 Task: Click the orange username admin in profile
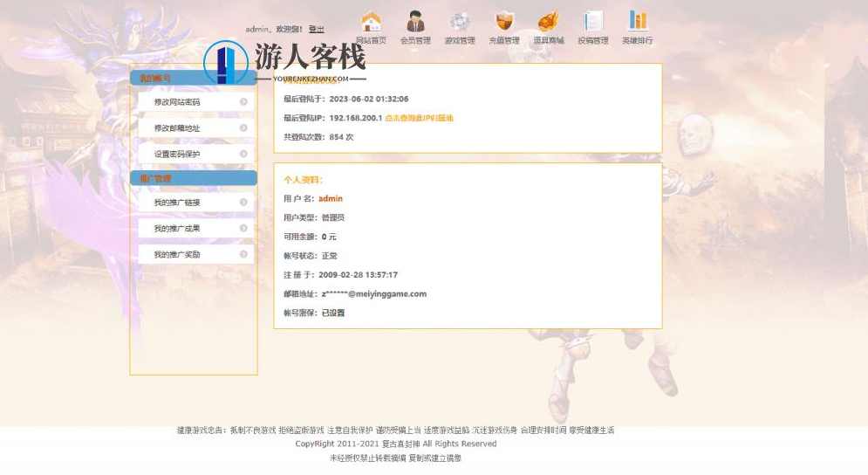(x=331, y=198)
